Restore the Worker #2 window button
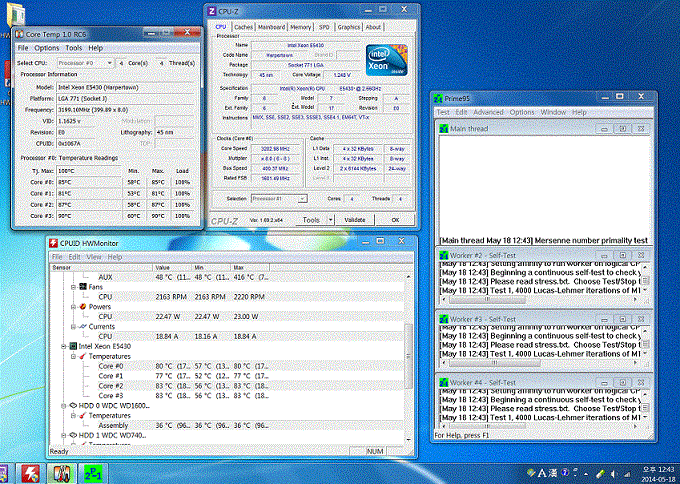The height and width of the screenshot is (484, 680). tap(622, 255)
